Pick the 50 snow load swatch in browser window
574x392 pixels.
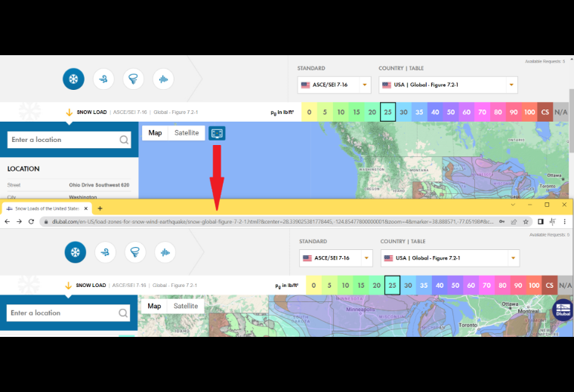coord(455,285)
